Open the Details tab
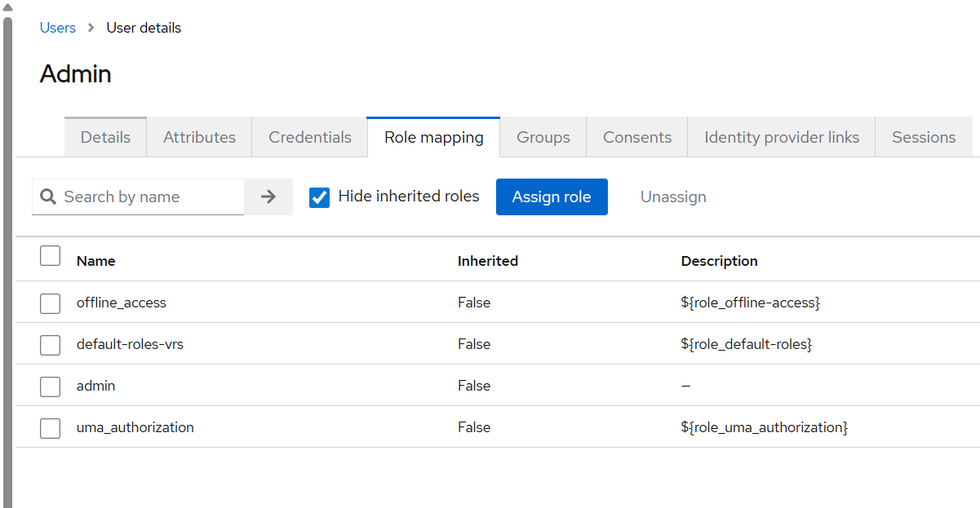This screenshot has width=980, height=508. [x=105, y=138]
